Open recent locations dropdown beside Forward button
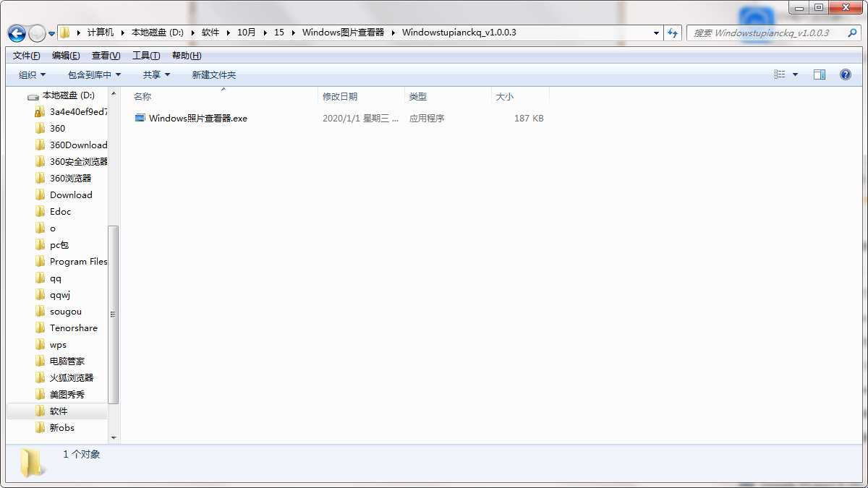The height and width of the screenshot is (488, 868). tap(52, 34)
